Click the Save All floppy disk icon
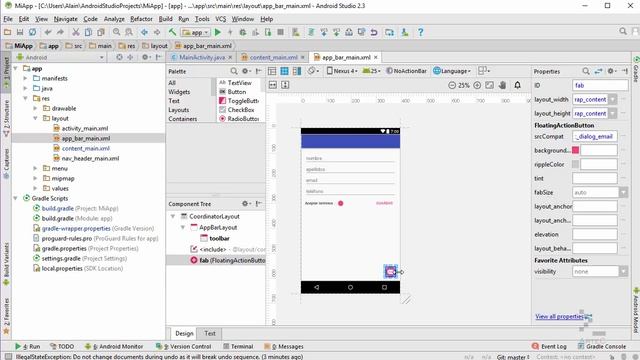640x360 pixels. tap(20, 32)
